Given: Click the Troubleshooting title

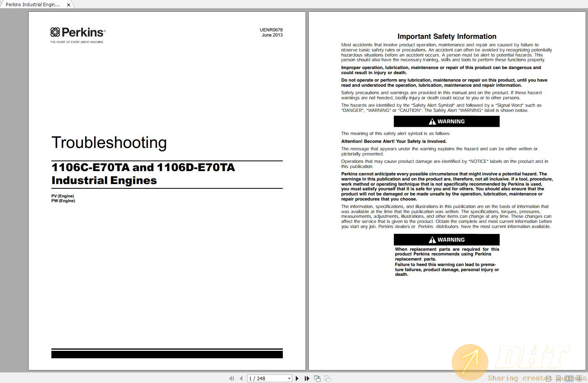Looking at the screenshot, I should click(x=109, y=142).
